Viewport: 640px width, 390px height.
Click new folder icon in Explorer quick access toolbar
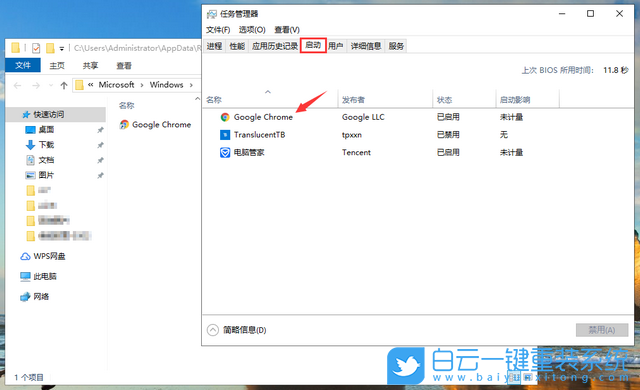point(50,48)
